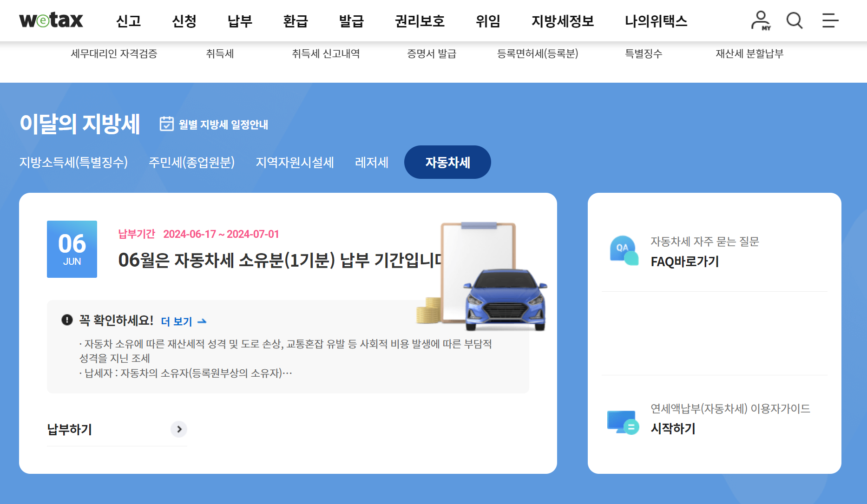Open the 신고 menu
The image size is (867, 504).
(x=128, y=21)
